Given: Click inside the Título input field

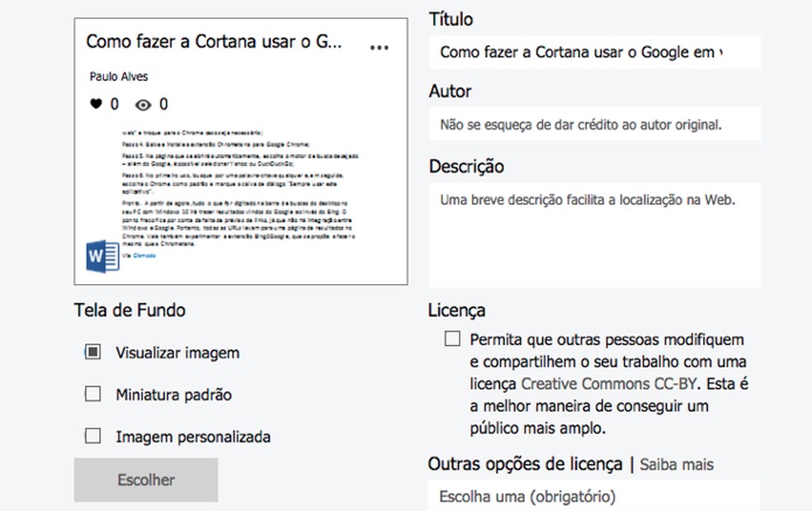Looking at the screenshot, I should pyautogui.click(x=592, y=52).
